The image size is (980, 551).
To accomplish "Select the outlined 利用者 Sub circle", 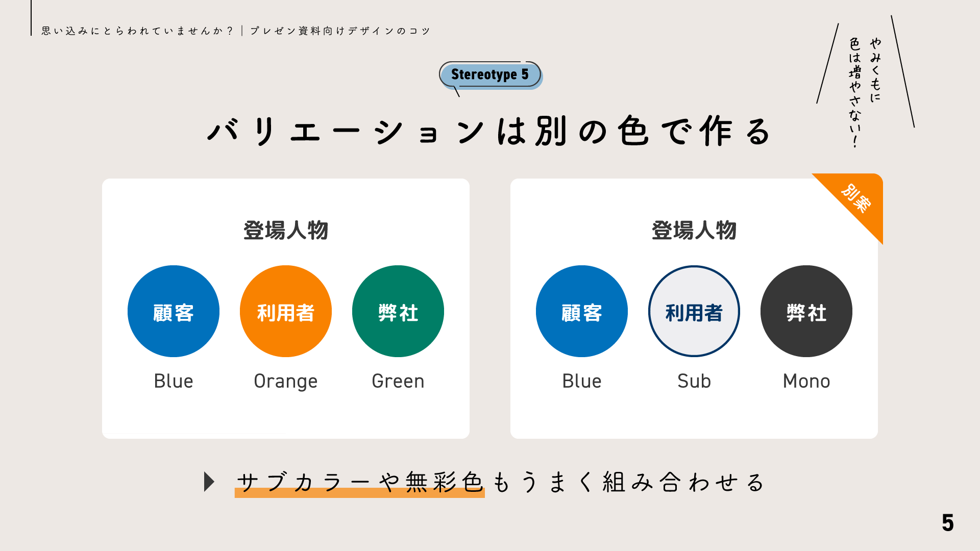I will click(x=694, y=311).
